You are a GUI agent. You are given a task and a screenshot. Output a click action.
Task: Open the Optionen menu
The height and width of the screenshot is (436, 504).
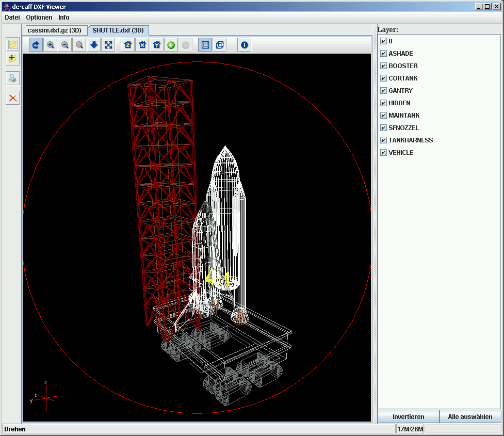click(x=39, y=18)
